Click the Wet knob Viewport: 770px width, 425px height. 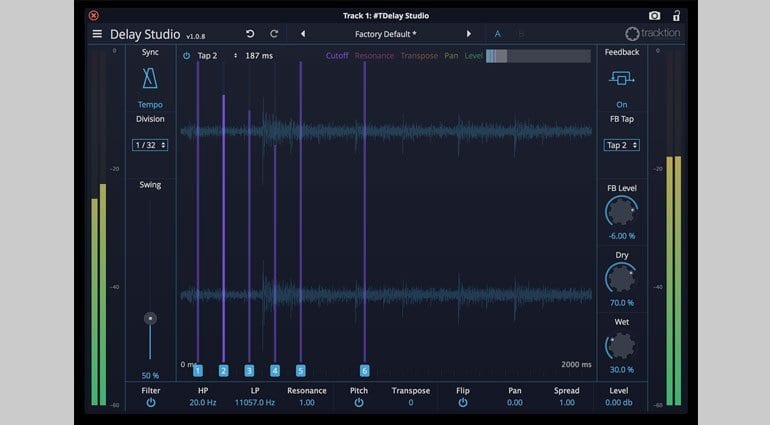pos(621,345)
